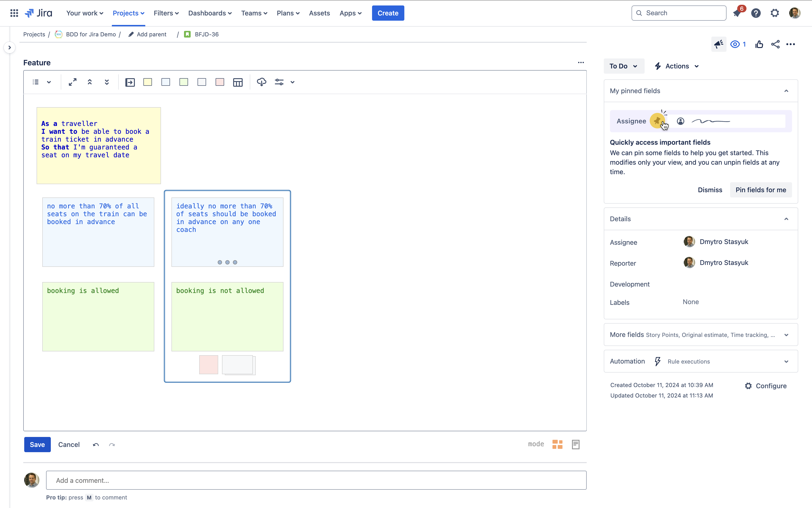
Task: Go to Assets in the top navigation
Action: tap(319, 13)
